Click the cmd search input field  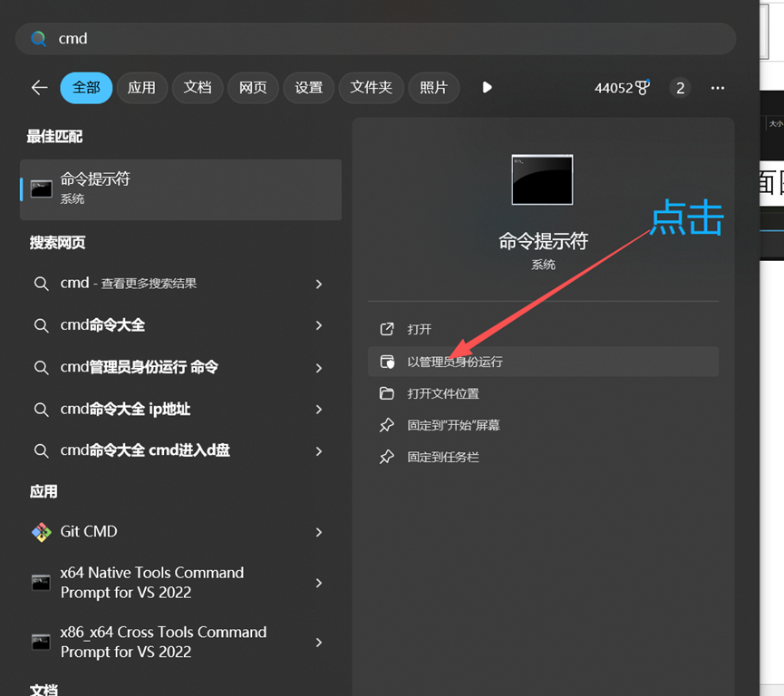tap(375, 38)
